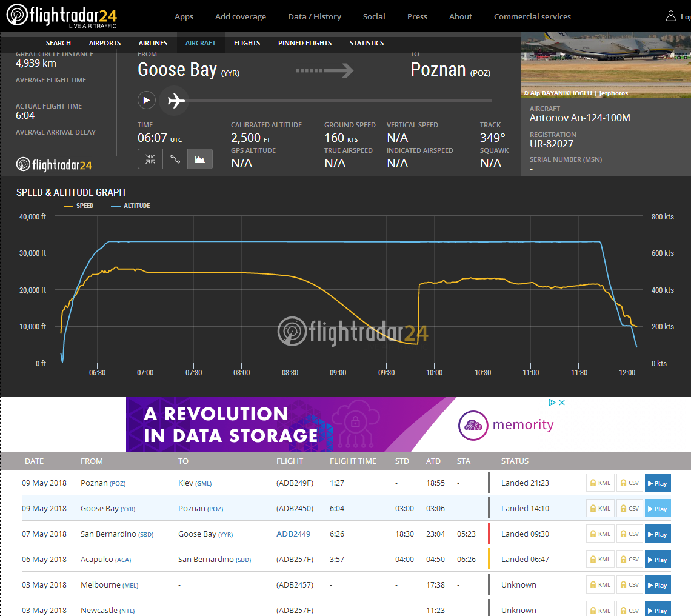Image resolution: width=691 pixels, height=616 pixels.
Task: Play the Poznan to Kiev flight
Action: click(x=658, y=483)
